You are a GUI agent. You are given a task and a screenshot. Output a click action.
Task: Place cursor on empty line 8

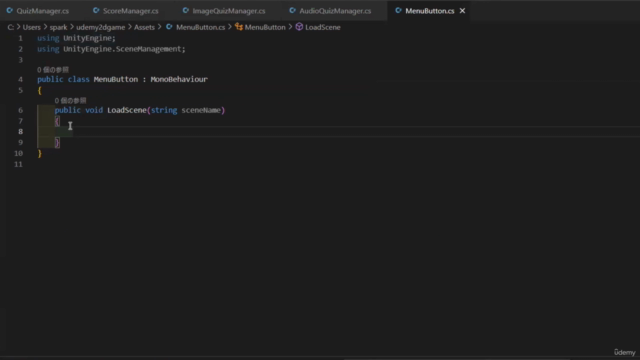coord(339,132)
